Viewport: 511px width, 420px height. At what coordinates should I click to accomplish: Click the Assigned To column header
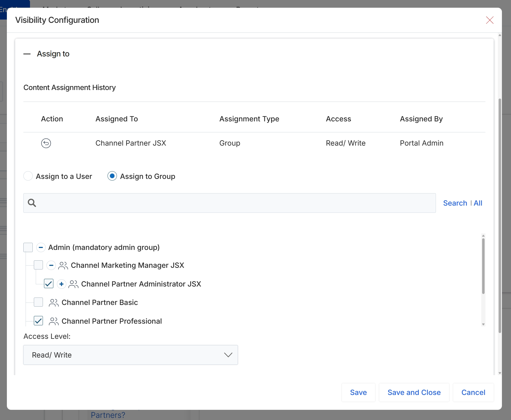(117, 119)
